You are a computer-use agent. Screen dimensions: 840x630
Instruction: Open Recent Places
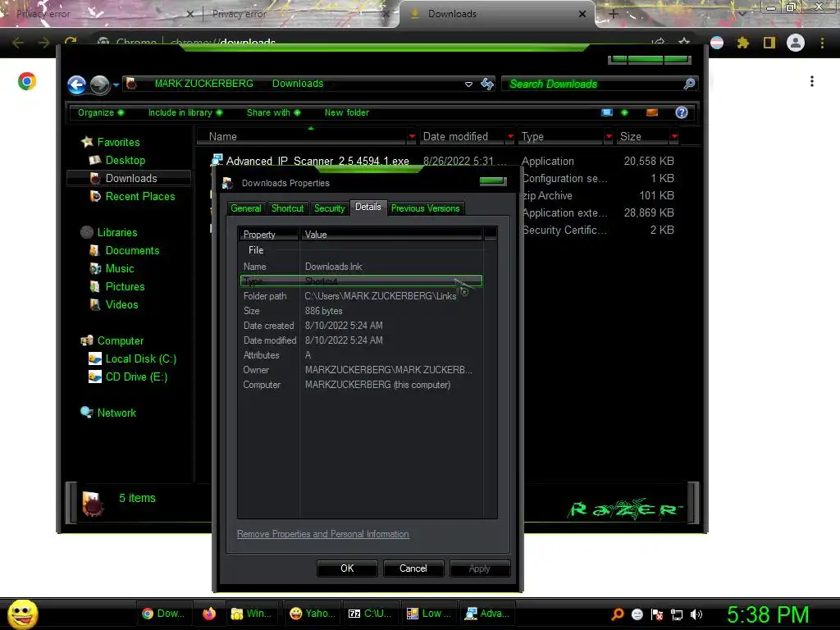139,196
